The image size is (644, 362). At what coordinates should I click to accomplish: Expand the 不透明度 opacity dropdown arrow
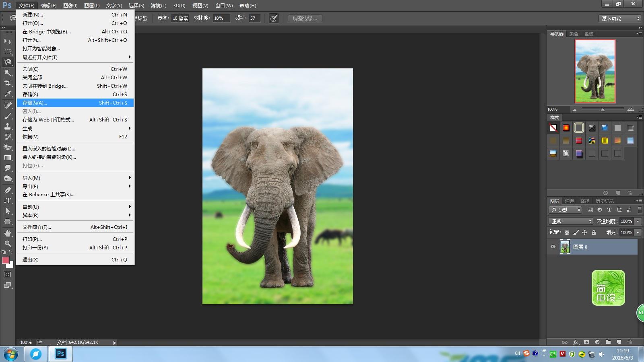(x=638, y=221)
